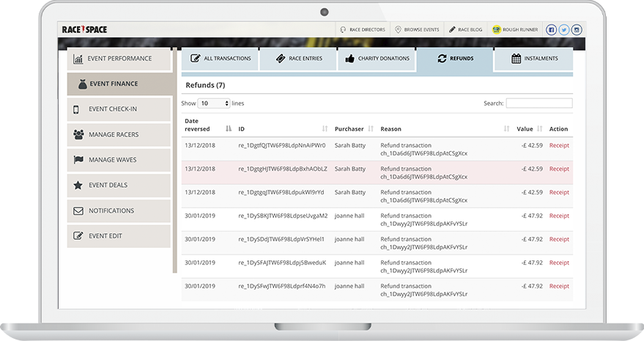This screenshot has height=341, width=644.
Task: Expand the Show lines dropdown
Action: click(214, 103)
